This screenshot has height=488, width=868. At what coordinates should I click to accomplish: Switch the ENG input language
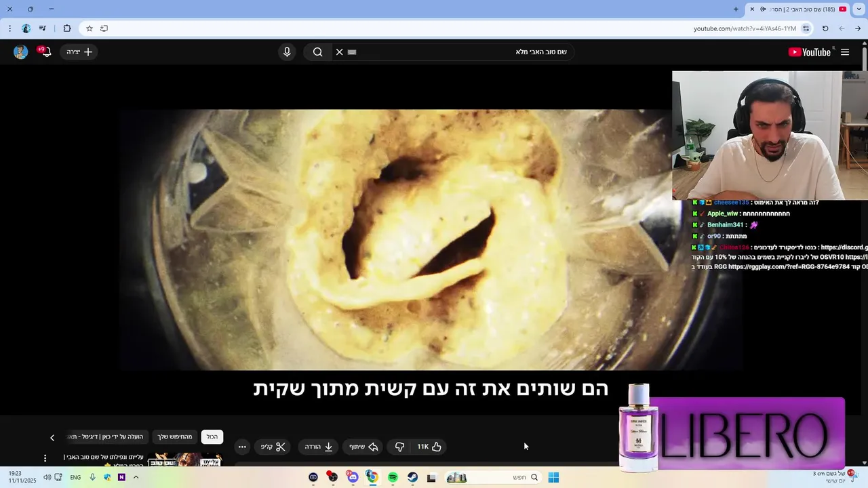click(75, 477)
